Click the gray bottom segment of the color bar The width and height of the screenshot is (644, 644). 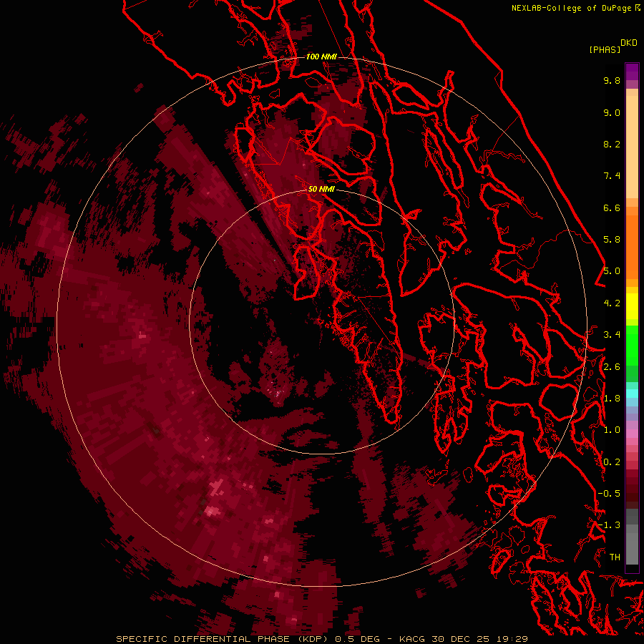point(632,545)
